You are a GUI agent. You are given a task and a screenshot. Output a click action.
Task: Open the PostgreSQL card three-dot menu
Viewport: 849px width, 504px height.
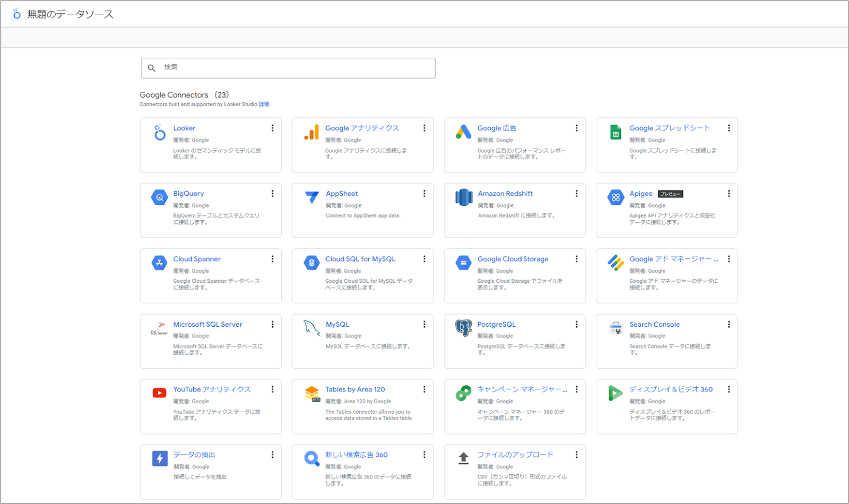coord(576,324)
